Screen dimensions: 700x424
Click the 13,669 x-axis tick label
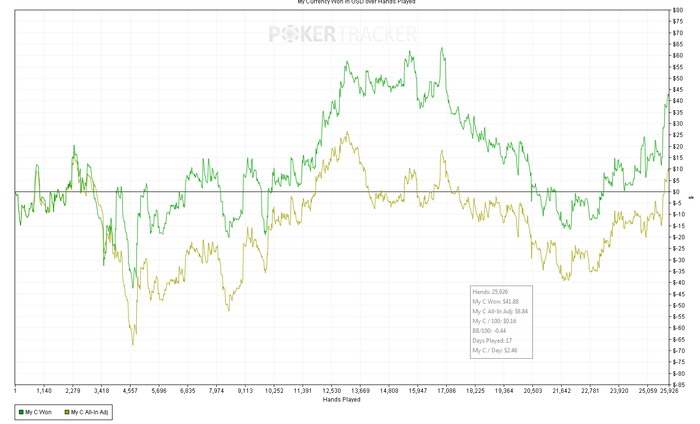pyautogui.click(x=360, y=391)
